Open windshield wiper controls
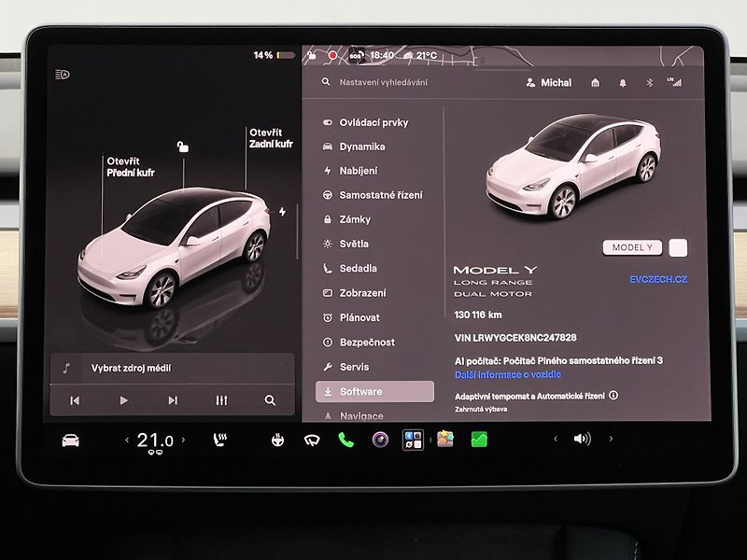This screenshot has height=560, width=747. (312, 441)
